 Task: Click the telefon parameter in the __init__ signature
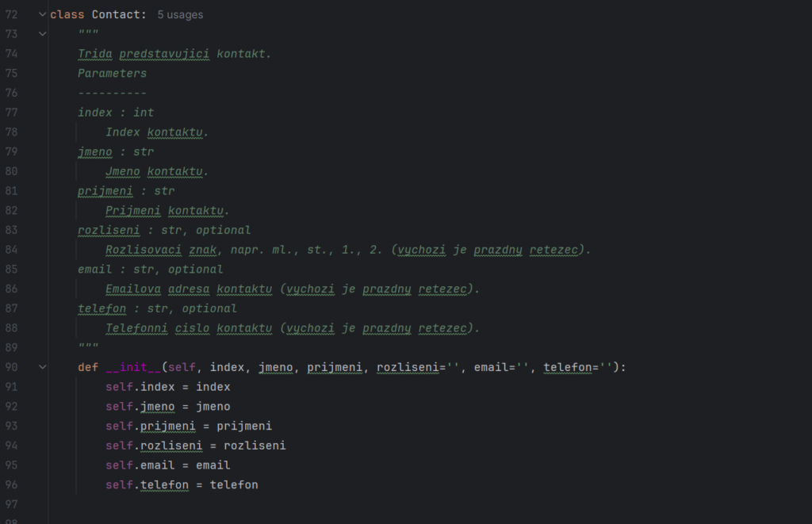[x=567, y=367]
